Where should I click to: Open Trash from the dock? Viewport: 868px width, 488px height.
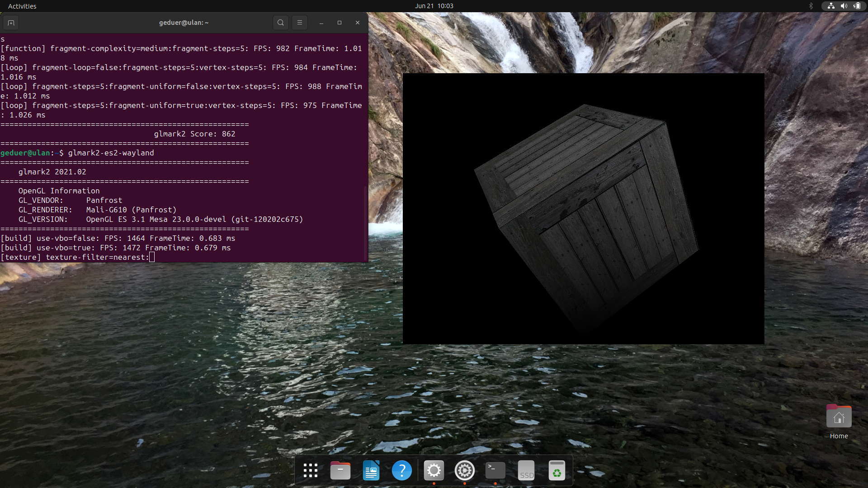pyautogui.click(x=557, y=470)
